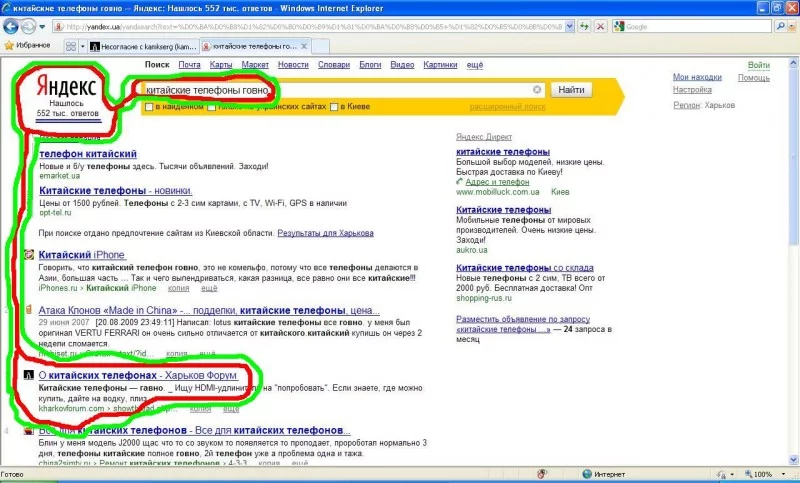Expand the address bar URL history dropdown

[570, 27]
